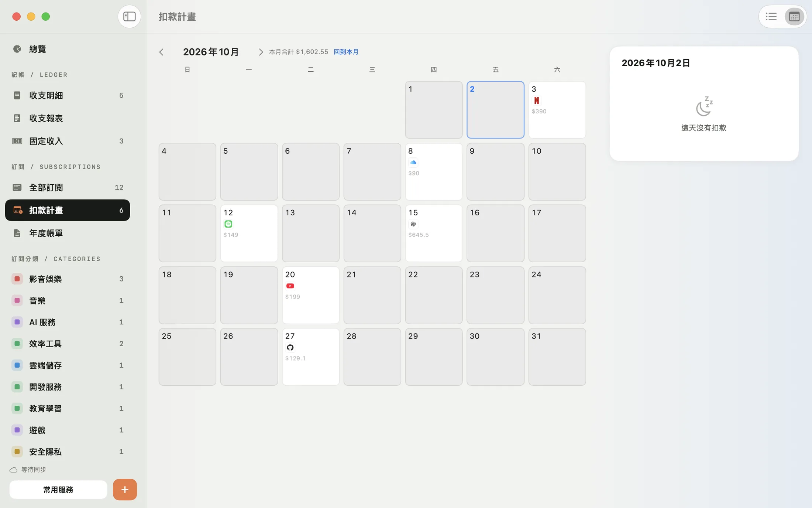This screenshot has height=508, width=812.
Task: Click the 回到本月 link
Action: point(346,52)
